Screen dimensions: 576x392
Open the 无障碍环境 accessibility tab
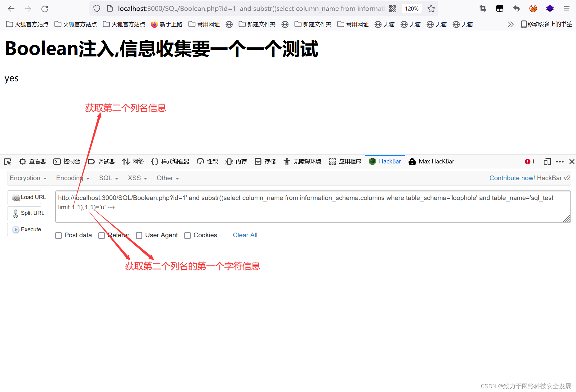pos(302,162)
